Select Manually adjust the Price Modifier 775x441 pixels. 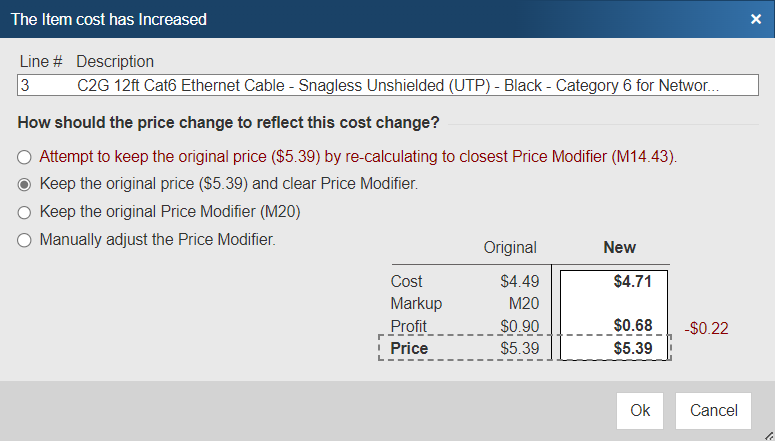tap(24, 240)
